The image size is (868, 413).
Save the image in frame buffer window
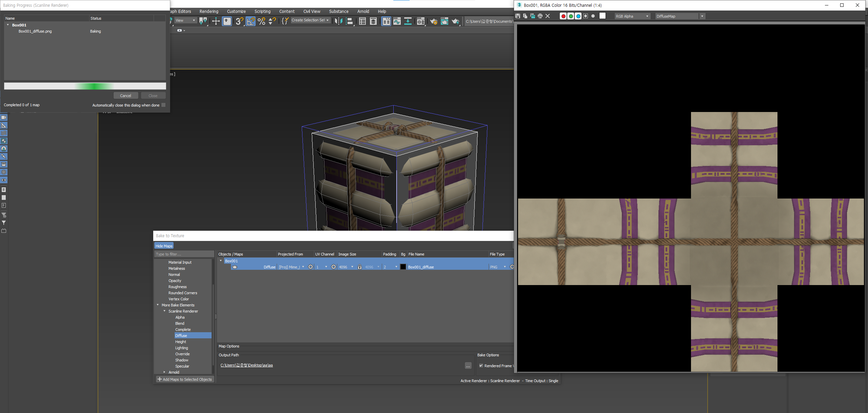click(518, 16)
